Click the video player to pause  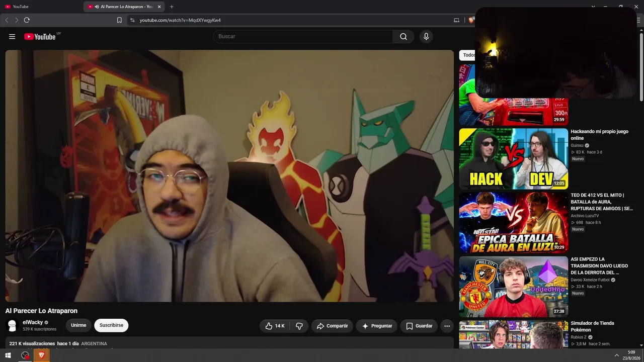pyautogui.click(x=229, y=175)
